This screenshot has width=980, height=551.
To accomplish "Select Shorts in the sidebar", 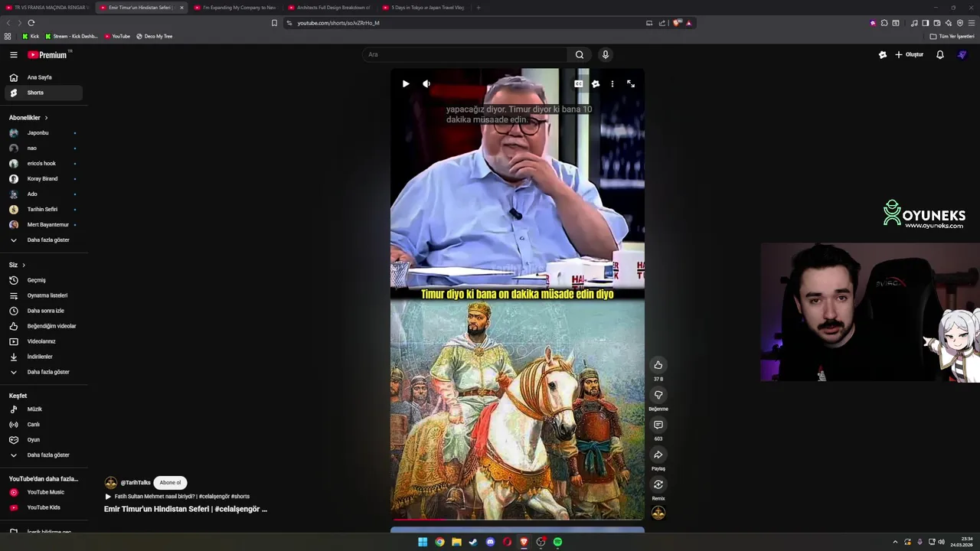I will click(x=44, y=93).
